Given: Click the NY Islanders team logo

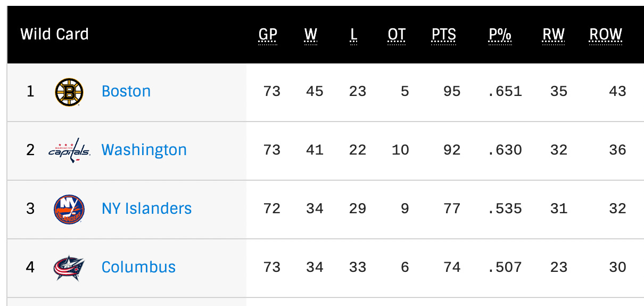Looking at the screenshot, I should 69,209.
